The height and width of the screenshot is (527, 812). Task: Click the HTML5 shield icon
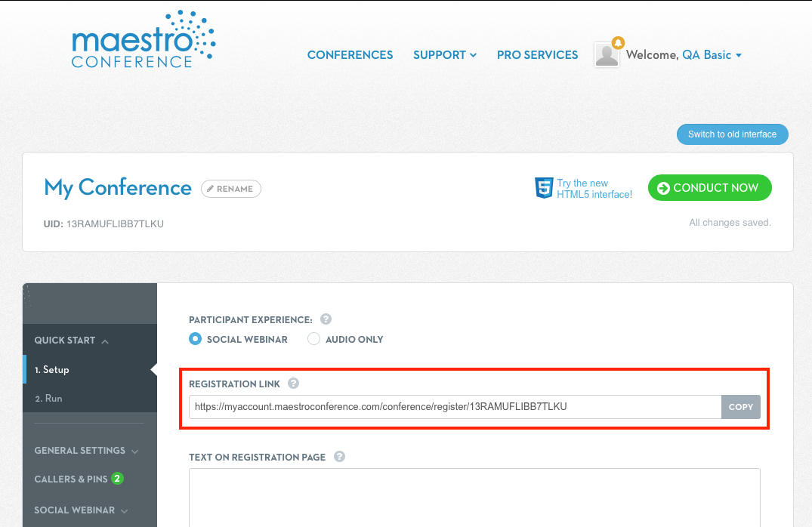[544, 188]
